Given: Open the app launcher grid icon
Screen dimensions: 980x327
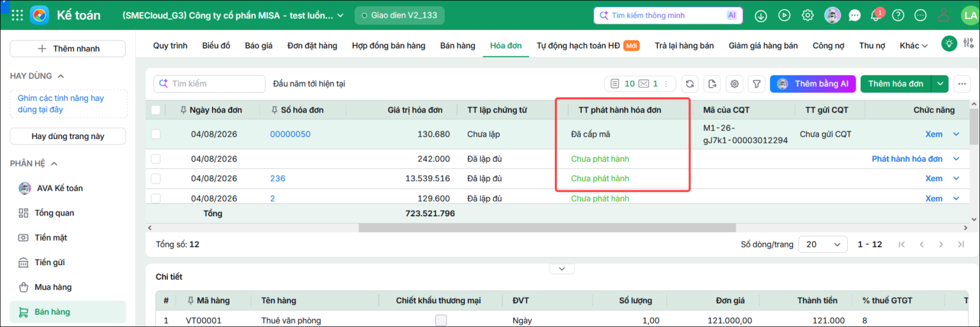Looking at the screenshot, I should (x=17, y=15).
